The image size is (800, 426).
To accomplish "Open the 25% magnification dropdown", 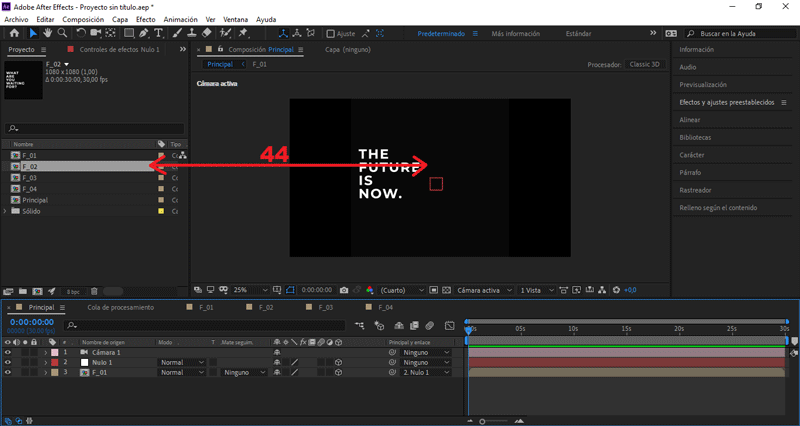I will [x=250, y=290].
